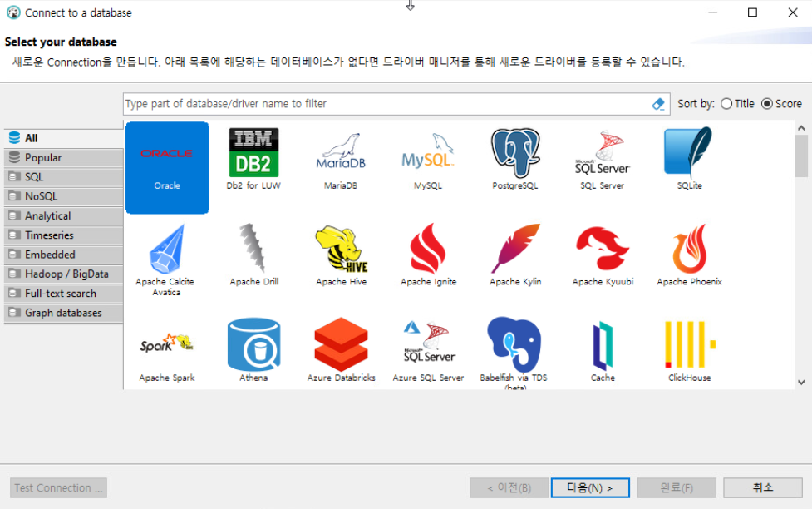Click the 완료(F) finish button

677,487
